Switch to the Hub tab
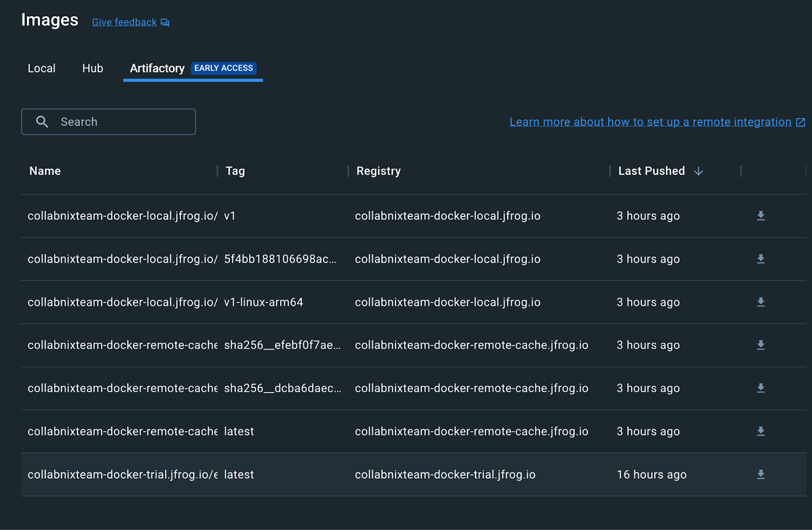 tap(93, 68)
